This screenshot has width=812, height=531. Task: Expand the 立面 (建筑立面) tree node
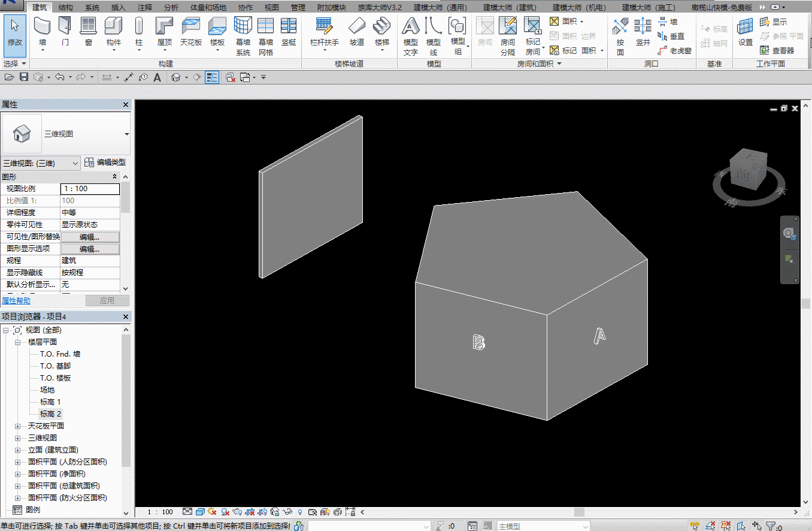(18, 450)
